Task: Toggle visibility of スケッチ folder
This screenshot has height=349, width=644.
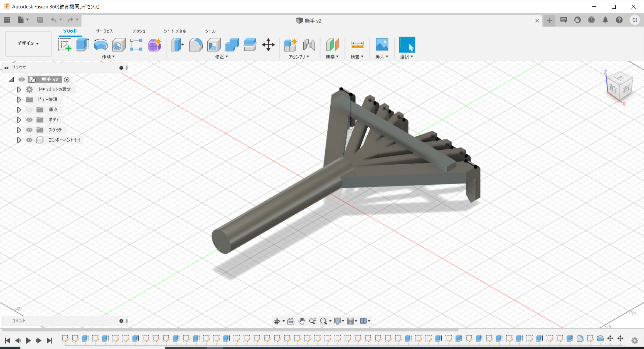Action: (x=30, y=130)
